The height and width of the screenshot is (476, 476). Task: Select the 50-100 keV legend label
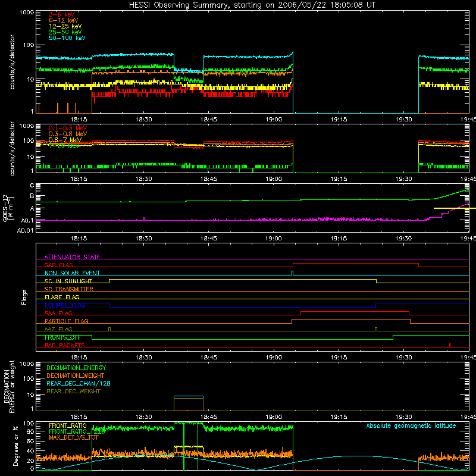point(67,38)
